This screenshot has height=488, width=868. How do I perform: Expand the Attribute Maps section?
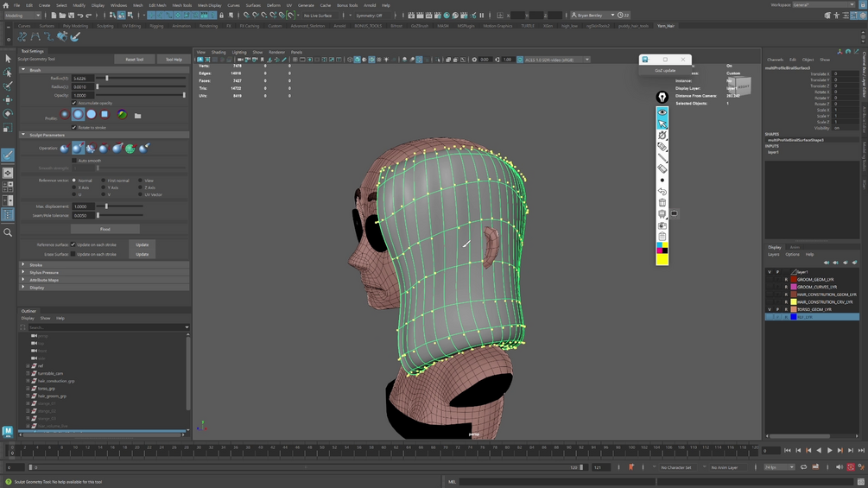[23, 280]
